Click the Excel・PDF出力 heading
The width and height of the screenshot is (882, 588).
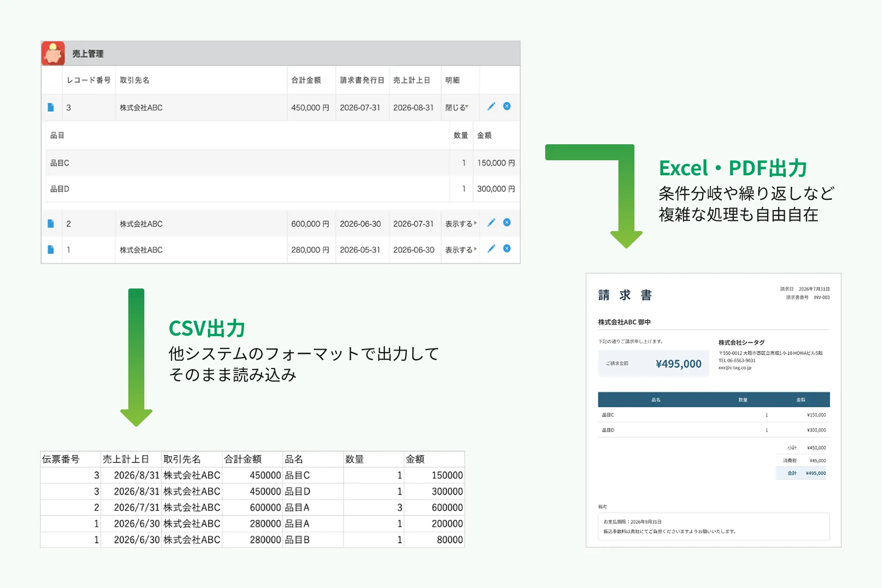click(x=733, y=168)
